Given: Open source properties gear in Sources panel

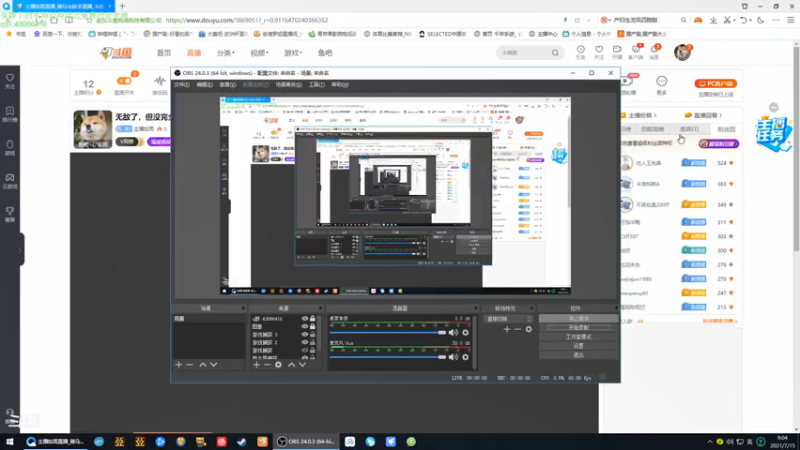Looking at the screenshot, I should 279,365.
